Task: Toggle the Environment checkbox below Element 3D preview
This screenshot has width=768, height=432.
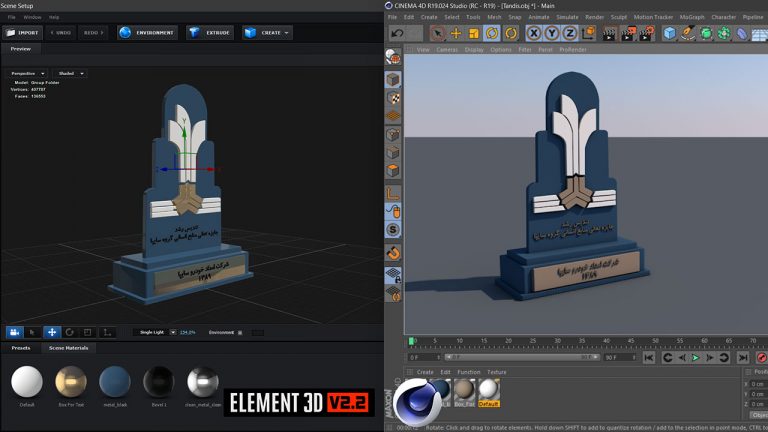Action: point(240,333)
